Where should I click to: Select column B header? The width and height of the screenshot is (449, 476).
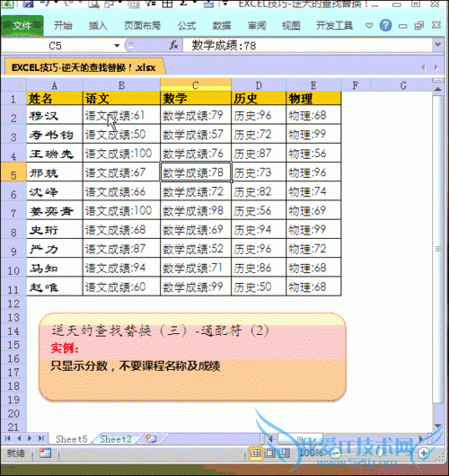tap(121, 85)
